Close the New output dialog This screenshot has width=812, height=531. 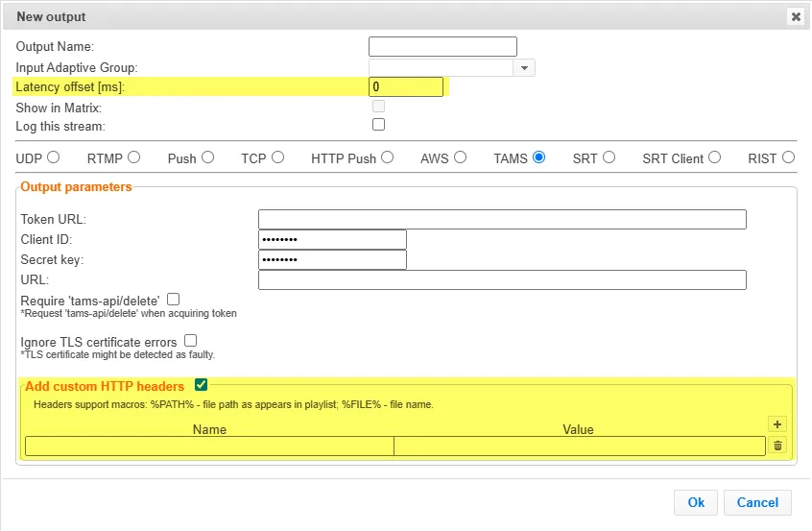point(796,16)
